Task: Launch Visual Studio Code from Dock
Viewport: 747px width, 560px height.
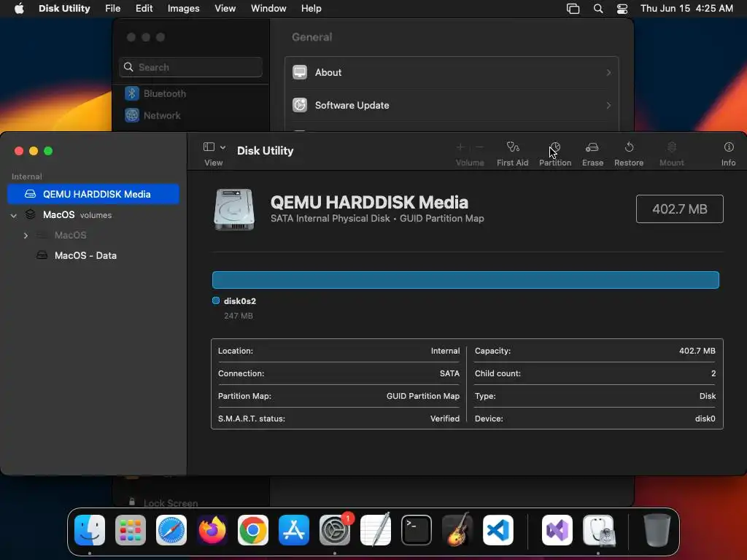Action: pos(498,530)
